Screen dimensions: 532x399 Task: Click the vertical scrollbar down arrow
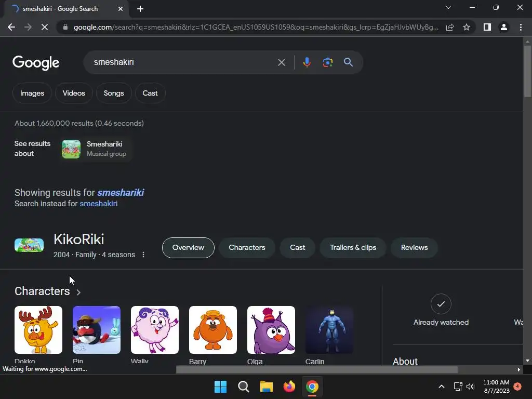coord(527,361)
